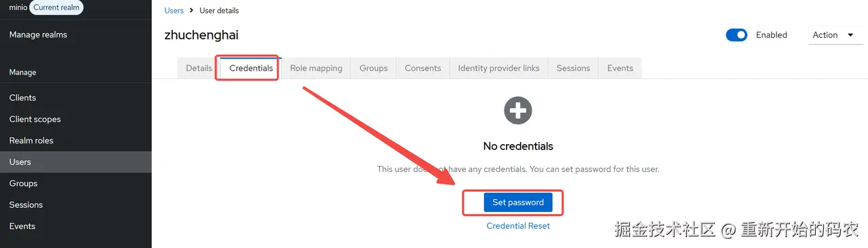Click the plus circle icon above No credentials
Screen dimensions: 868x248
[x=518, y=110]
